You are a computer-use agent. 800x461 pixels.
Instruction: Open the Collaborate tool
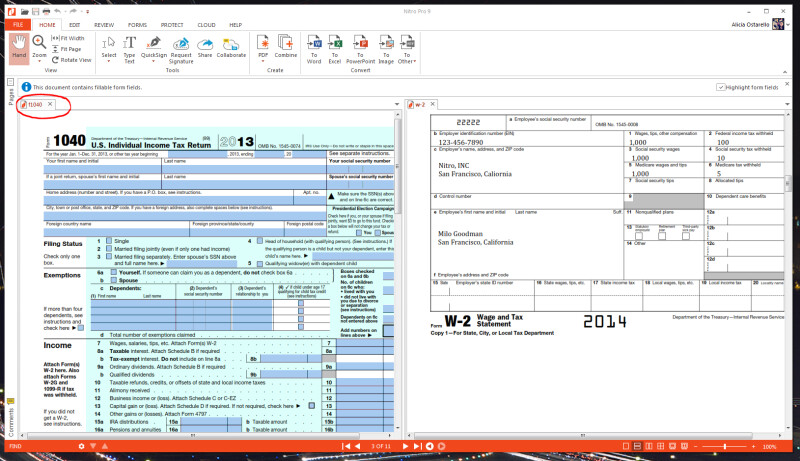[231, 47]
